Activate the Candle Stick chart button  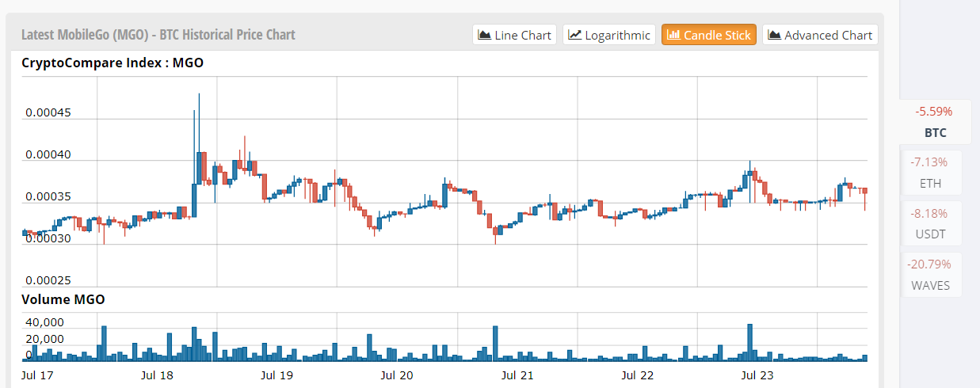point(709,35)
